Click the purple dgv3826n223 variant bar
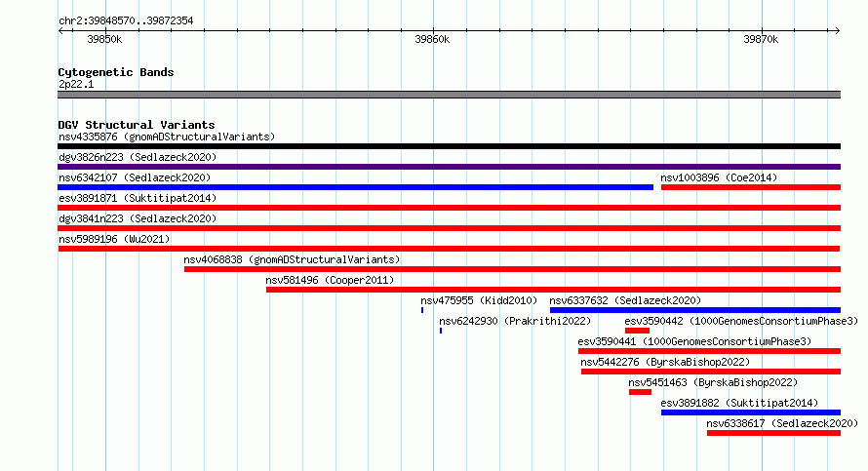The image size is (868, 471). click(449, 167)
